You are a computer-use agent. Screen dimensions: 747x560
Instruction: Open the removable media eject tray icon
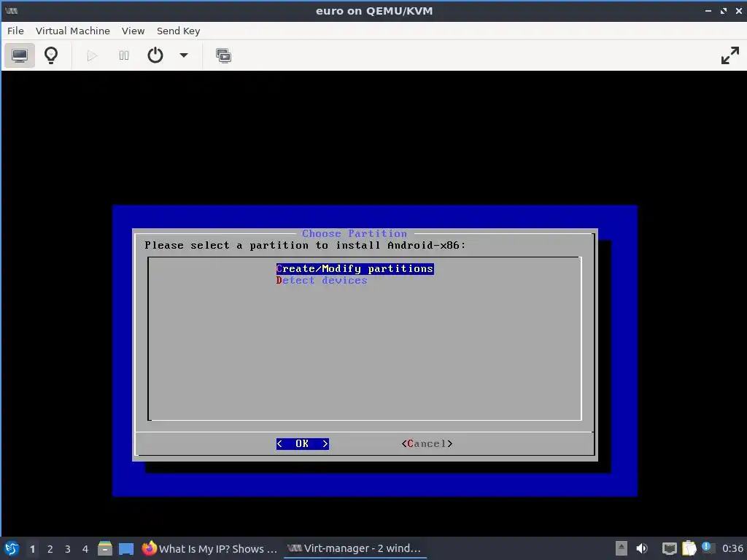pos(622,548)
